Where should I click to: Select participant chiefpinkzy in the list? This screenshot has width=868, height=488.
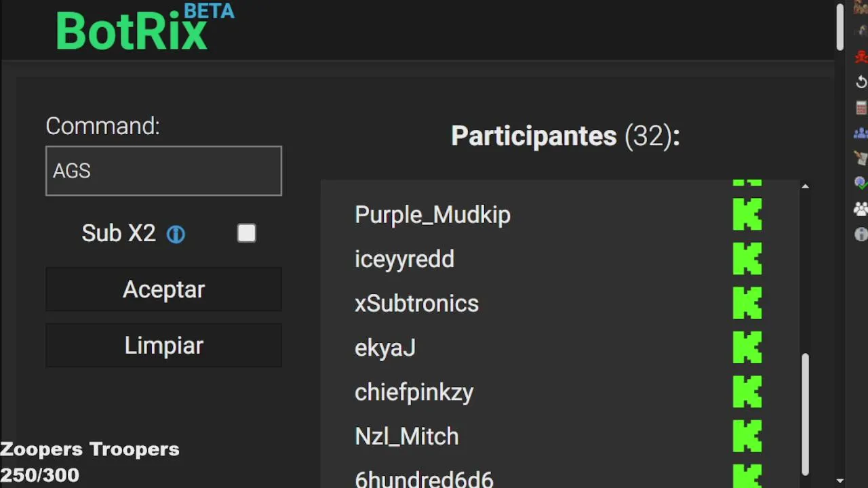[x=414, y=392]
